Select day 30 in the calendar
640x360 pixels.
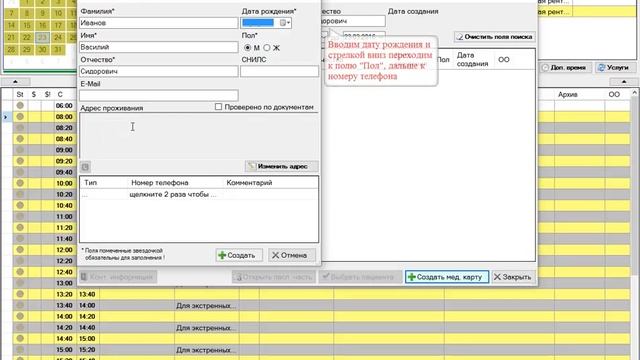(42, 50)
